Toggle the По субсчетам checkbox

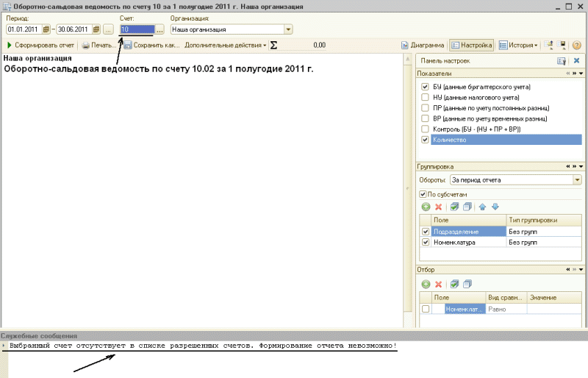click(423, 194)
